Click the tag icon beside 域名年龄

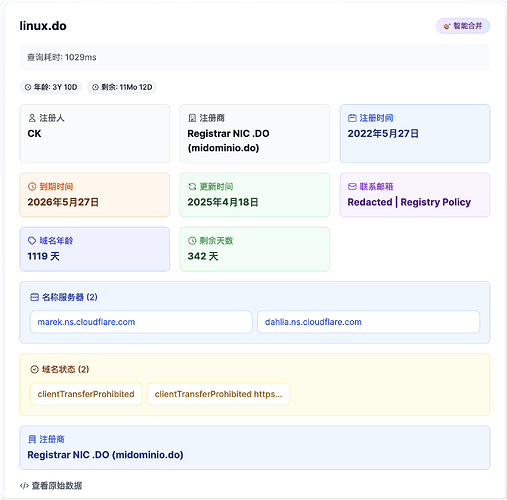pos(32,241)
